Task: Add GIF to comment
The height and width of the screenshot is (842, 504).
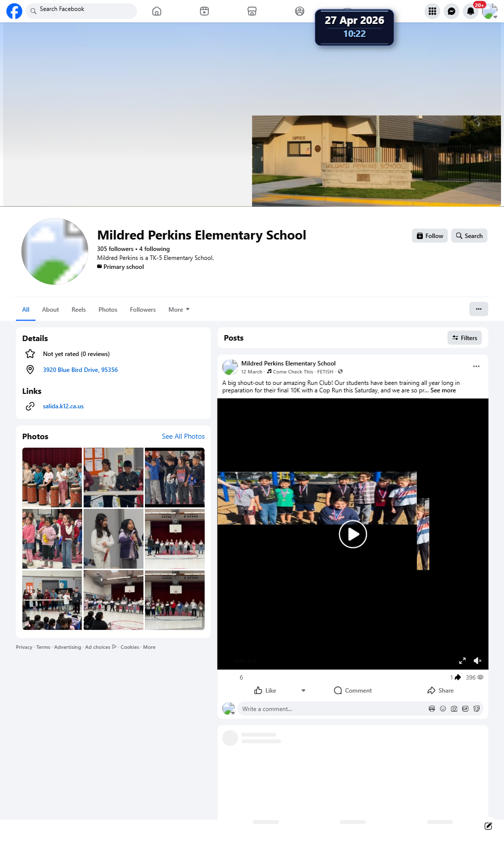Action: point(465,709)
